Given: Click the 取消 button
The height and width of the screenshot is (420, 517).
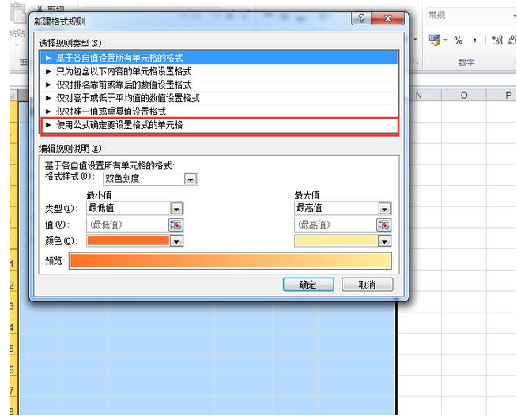Looking at the screenshot, I should click(368, 285).
